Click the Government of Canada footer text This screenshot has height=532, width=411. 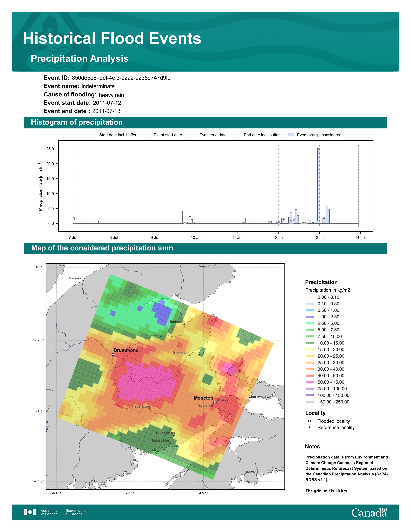[x=51, y=512]
